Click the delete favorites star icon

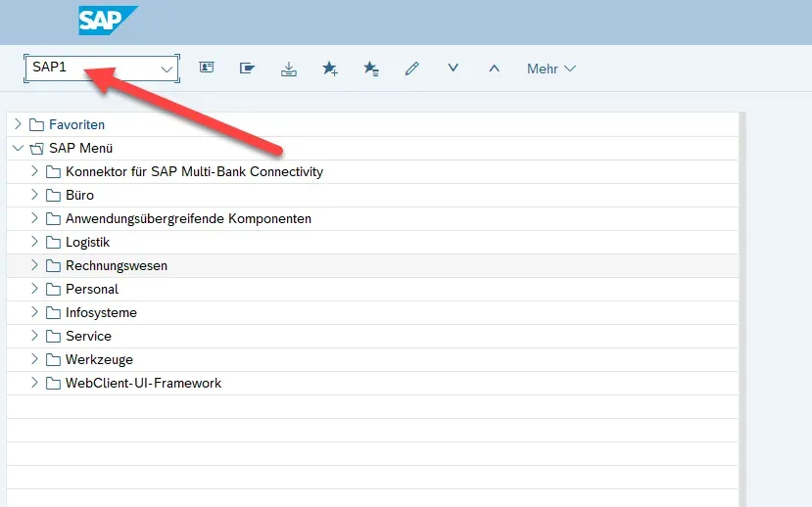[x=371, y=69]
